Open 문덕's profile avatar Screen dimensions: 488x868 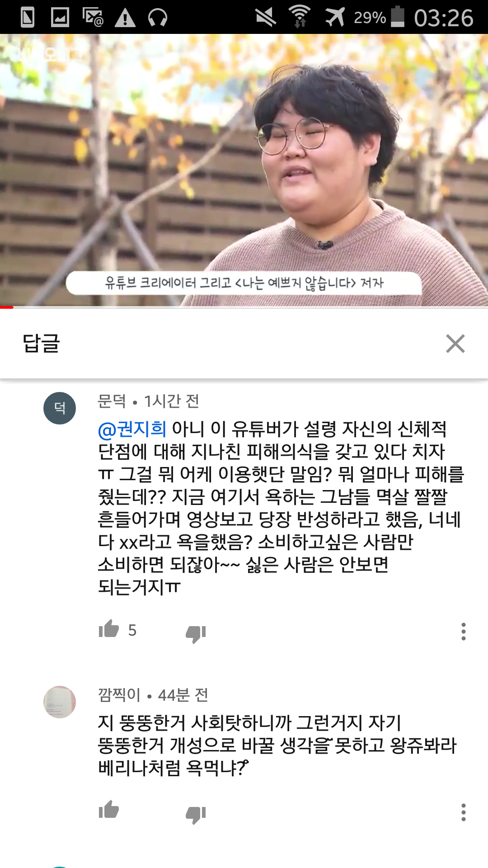coord(60,408)
